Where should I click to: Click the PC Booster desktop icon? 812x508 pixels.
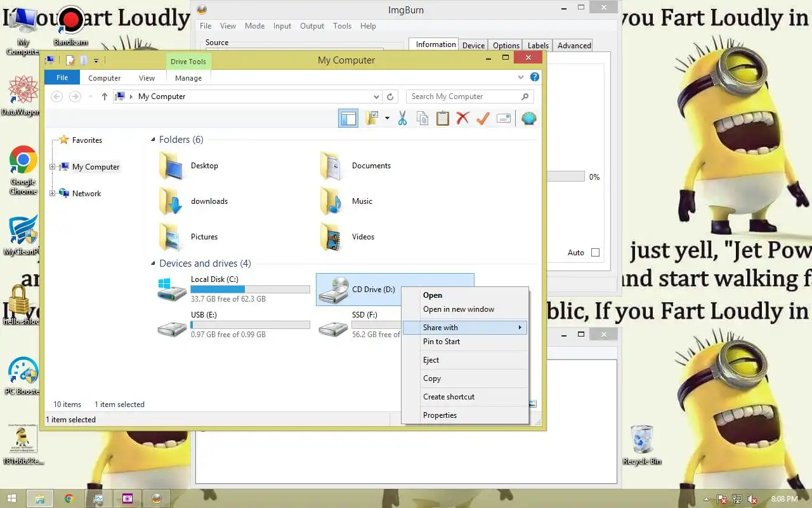(23, 376)
